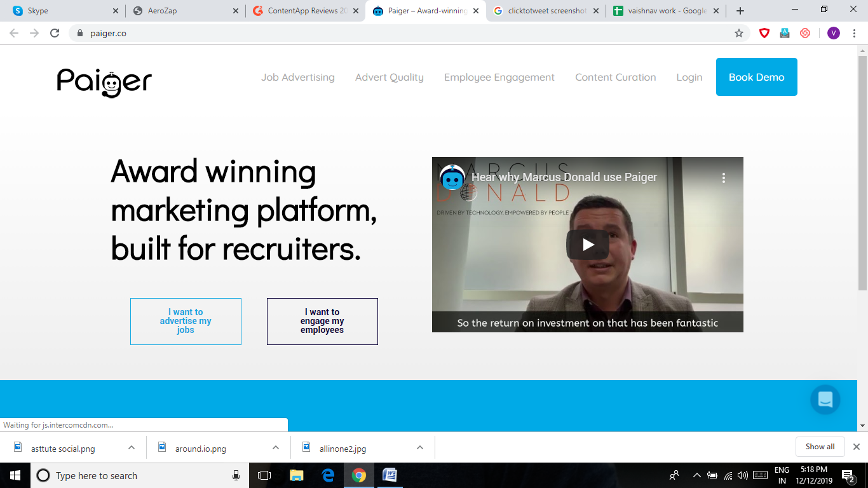Click the taskbar microphone search icon
Screen dimensions: 868x488
coord(236,475)
